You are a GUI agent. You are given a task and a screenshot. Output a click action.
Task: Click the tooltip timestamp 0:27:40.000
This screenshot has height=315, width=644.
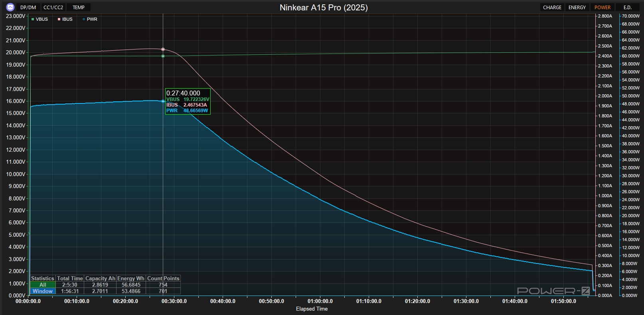(183, 93)
